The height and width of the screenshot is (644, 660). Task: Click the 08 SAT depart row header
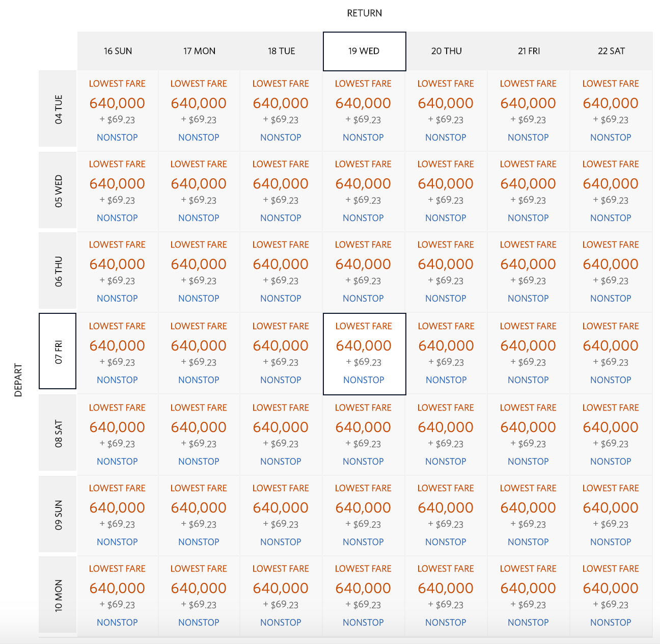pos(58,433)
